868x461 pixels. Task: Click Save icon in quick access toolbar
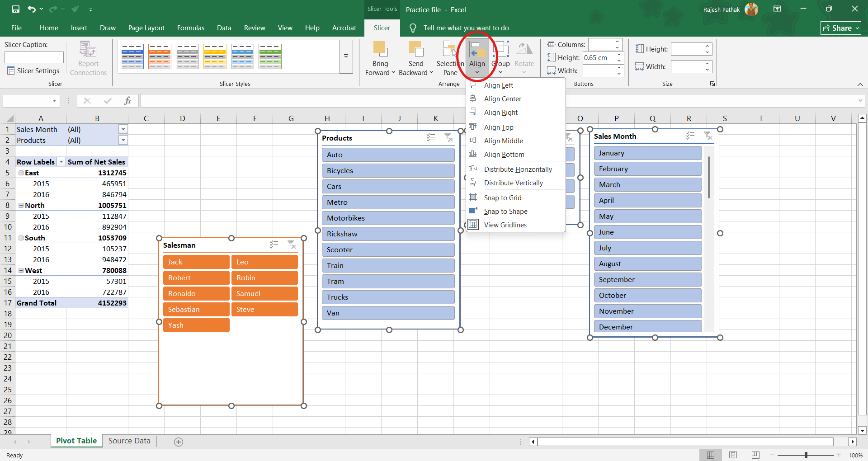pos(16,9)
